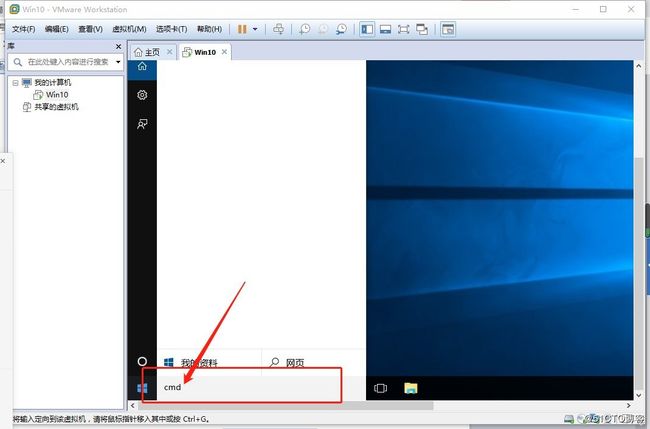
Task: Open the power options dropdown arrow
Action: (x=255, y=29)
